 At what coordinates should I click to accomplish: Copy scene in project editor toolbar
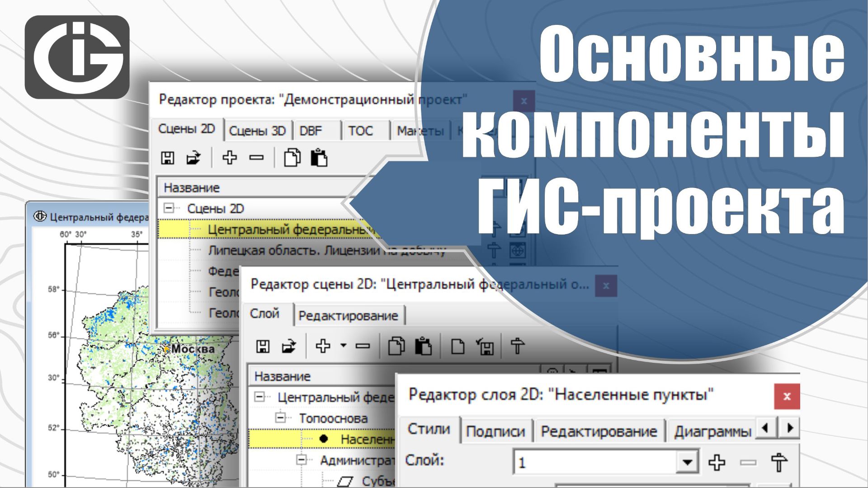click(x=292, y=158)
